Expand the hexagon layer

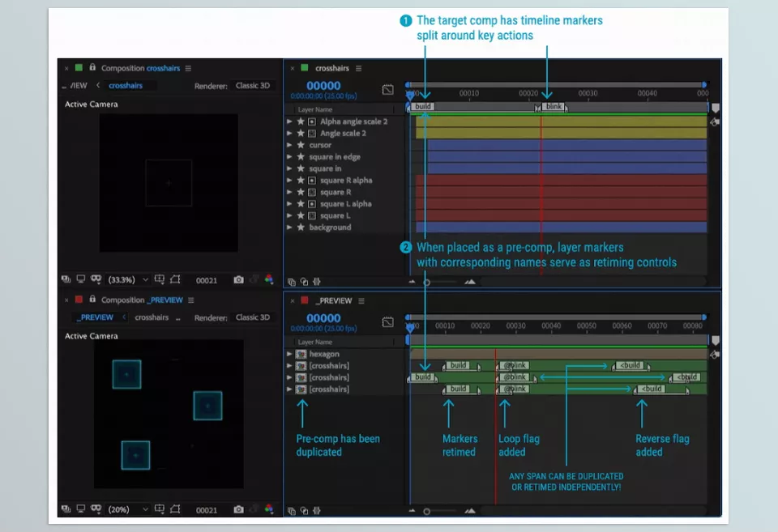[289, 354]
